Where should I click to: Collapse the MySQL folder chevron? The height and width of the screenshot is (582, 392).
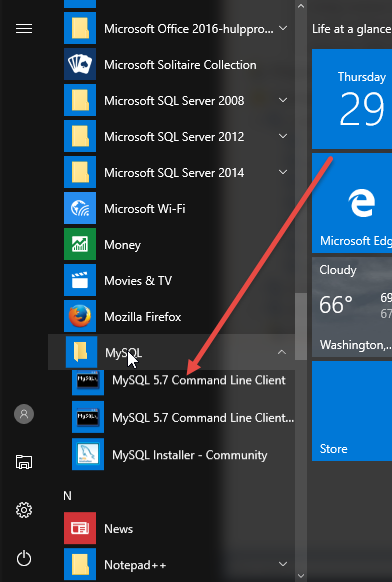coord(282,352)
